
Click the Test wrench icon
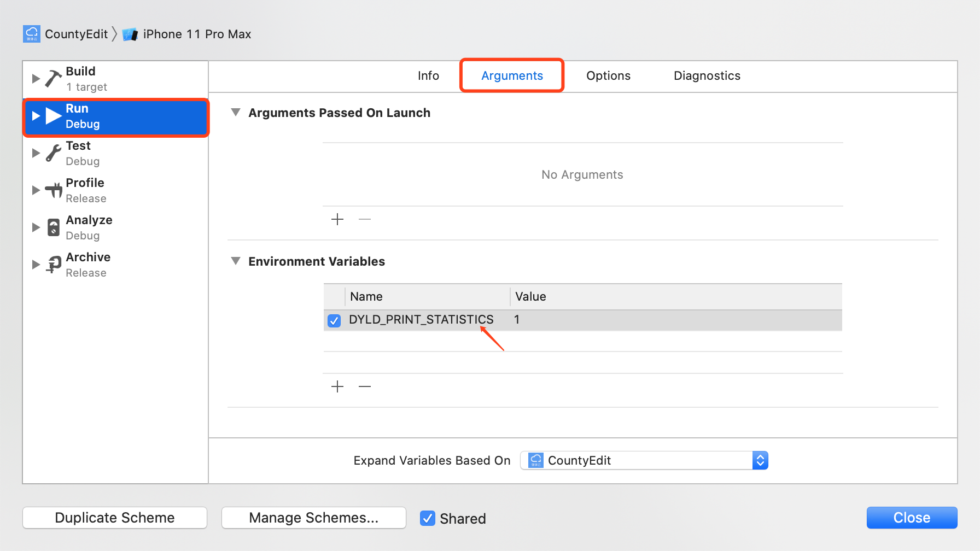pyautogui.click(x=53, y=153)
